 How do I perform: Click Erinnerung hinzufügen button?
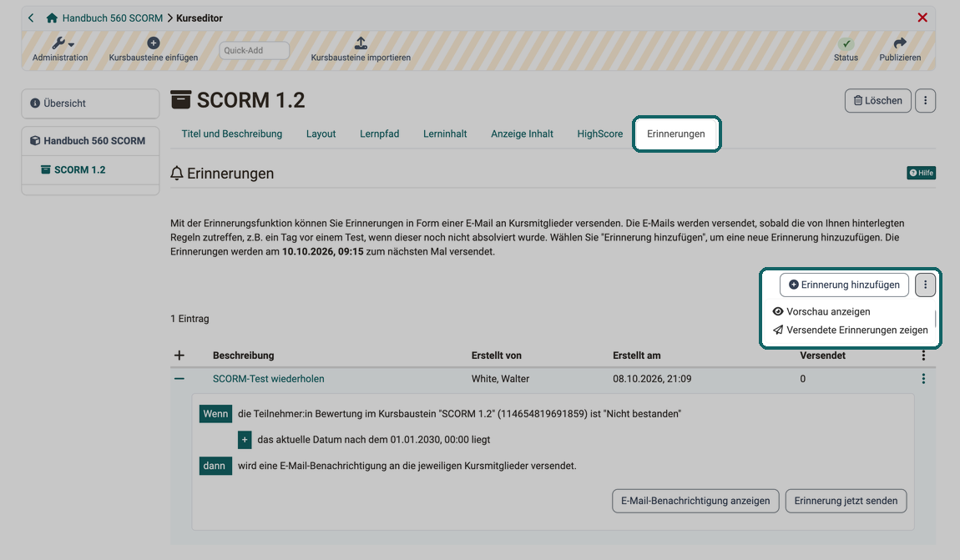[x=844, y=285]
